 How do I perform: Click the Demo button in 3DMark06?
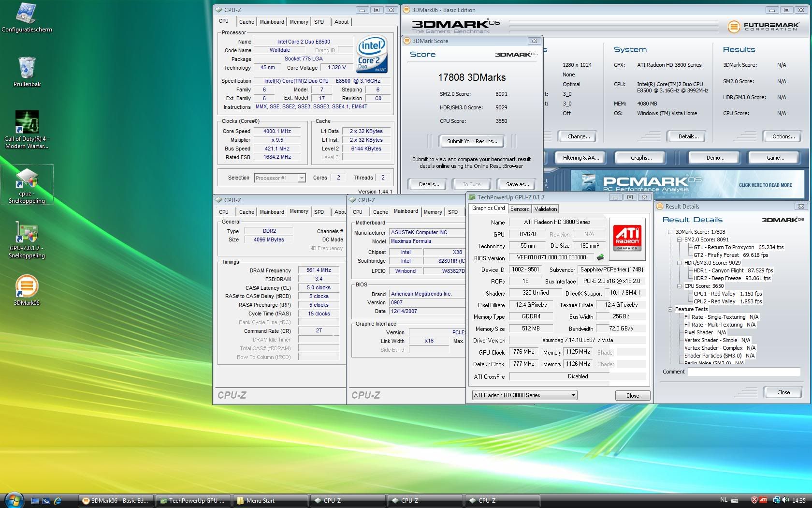click(x=715, y=158)
